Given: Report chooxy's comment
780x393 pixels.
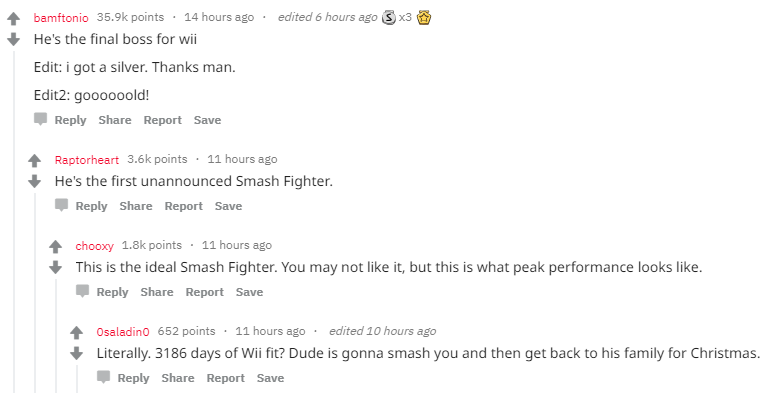Looking at the screenshot, I should [x=204, y=292].
